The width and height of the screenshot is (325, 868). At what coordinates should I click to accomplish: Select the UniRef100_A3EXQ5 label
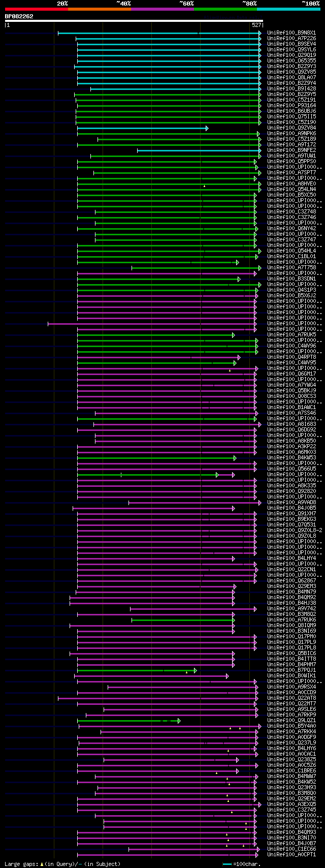pos(291,804)
